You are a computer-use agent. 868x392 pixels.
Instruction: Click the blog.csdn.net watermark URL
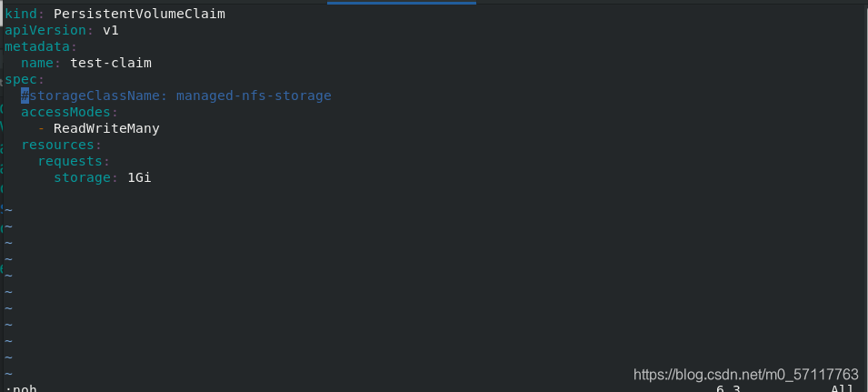point(746,375)
